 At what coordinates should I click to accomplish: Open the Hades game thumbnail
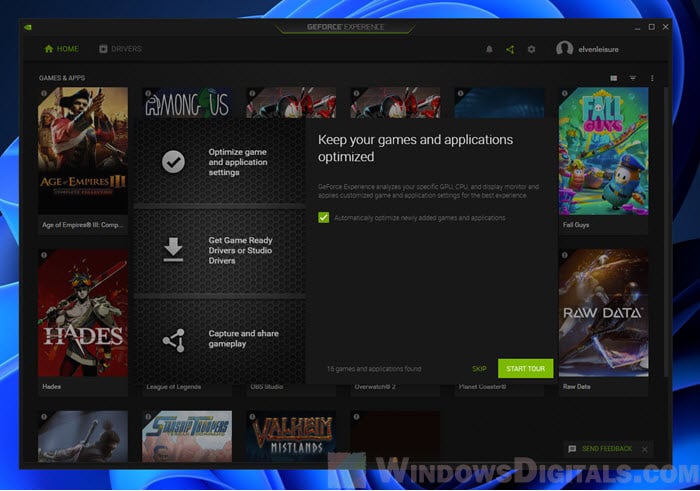coord(83,313)
